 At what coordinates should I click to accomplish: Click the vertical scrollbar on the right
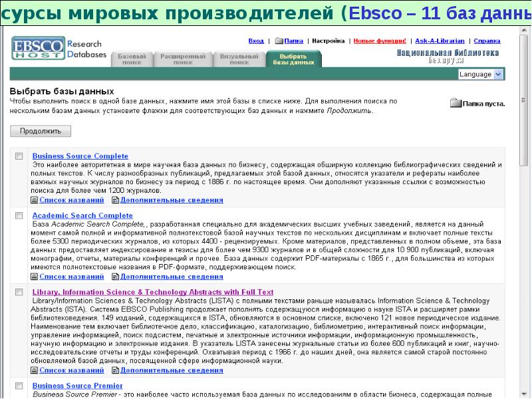point(525,199)
